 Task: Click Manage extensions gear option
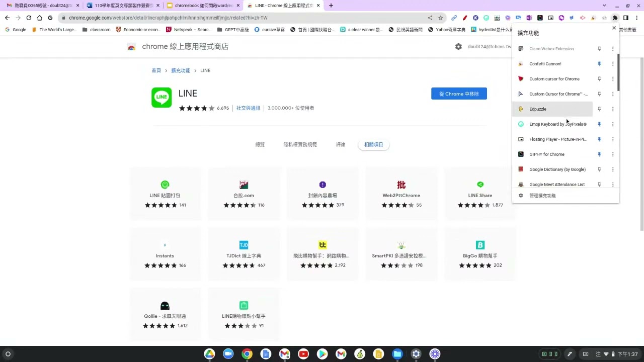pos(566,196)
